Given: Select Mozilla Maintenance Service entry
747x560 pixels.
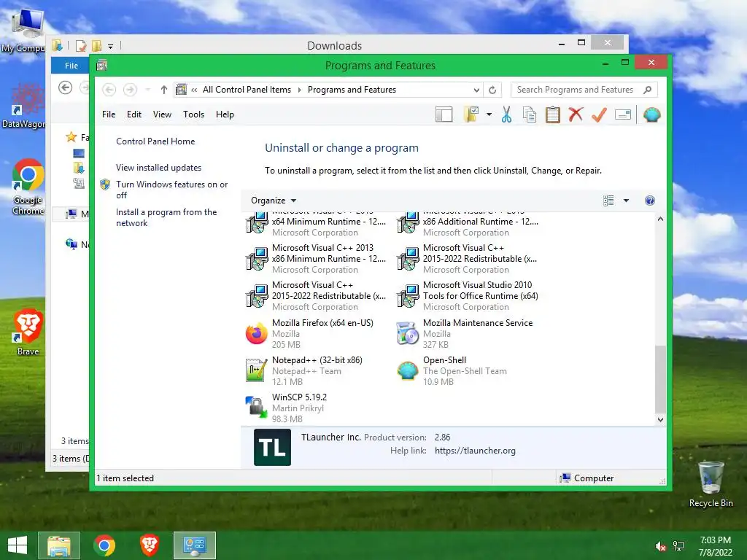Looking at the screenshot, I should 467,333.
